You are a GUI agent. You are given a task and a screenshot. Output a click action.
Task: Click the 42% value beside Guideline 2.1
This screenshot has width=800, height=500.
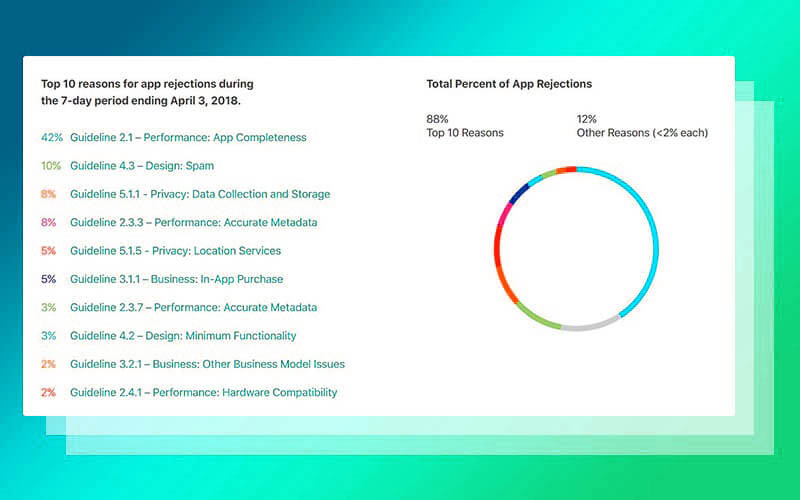[52, 138]
